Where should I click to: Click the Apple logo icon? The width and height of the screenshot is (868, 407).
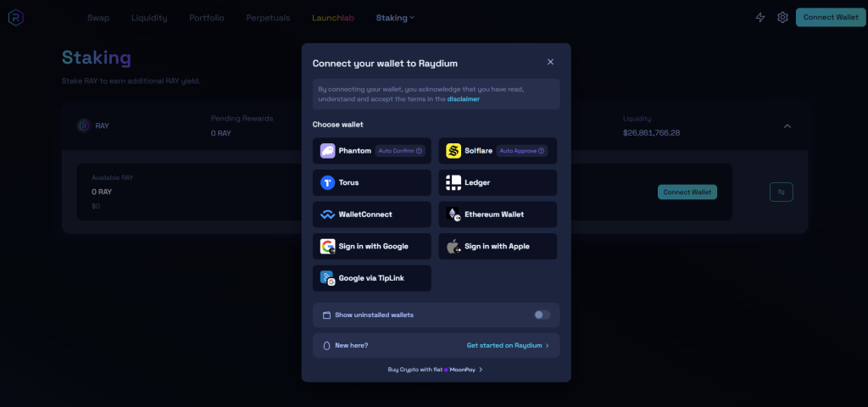click(453, 247)
